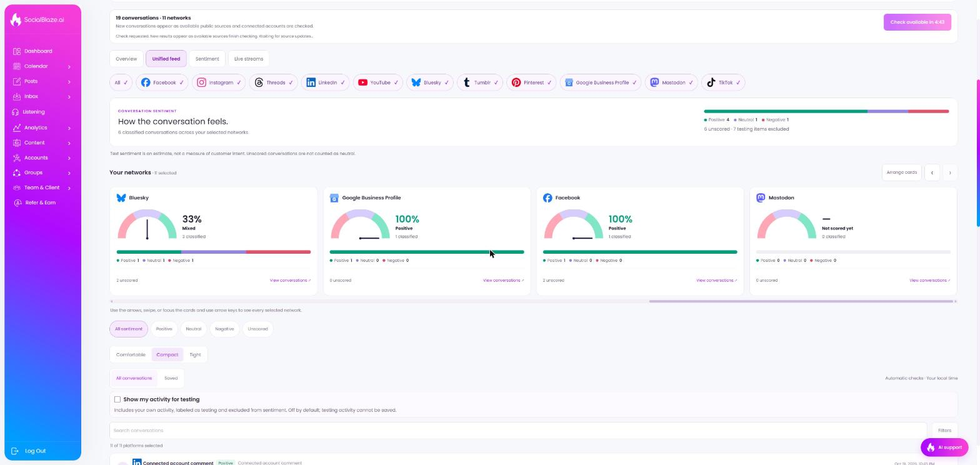Toggle the Instagram network filter chip
This screenshot has width=980, height=465.
point(219,82)
